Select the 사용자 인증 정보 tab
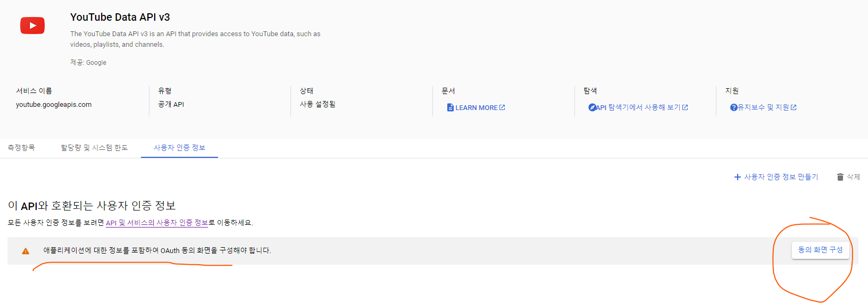The image size is (868, 303). (x=179, y=148)
